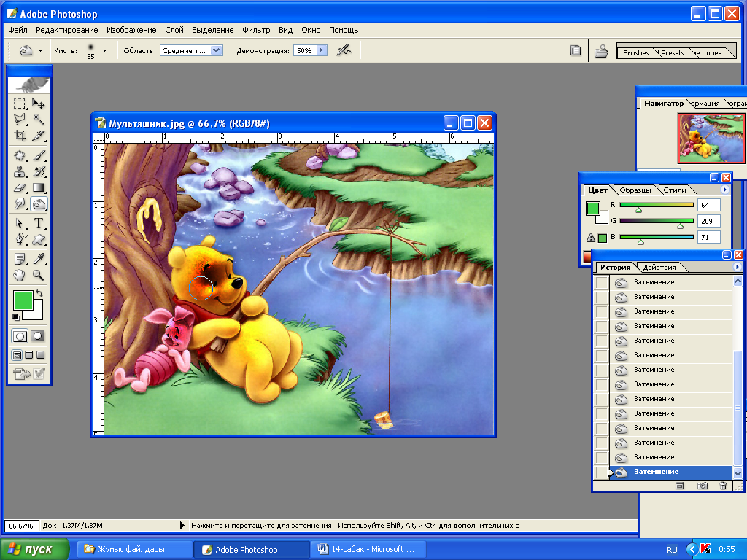Toggle airbrush mode in the options bar
This screenshot has width=747, height=560.
point(344,50)
